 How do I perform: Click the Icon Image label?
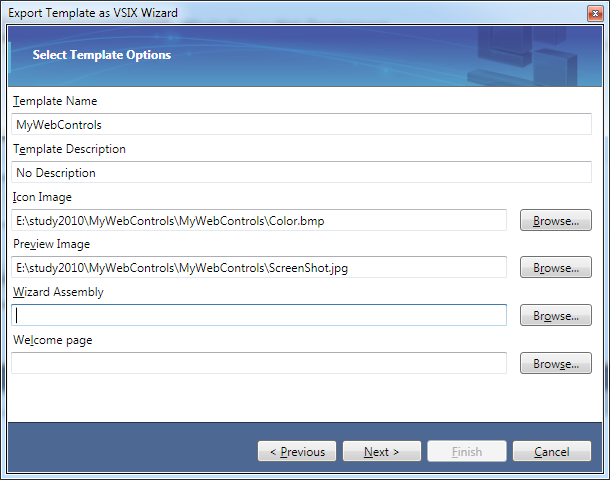[42, 197]
